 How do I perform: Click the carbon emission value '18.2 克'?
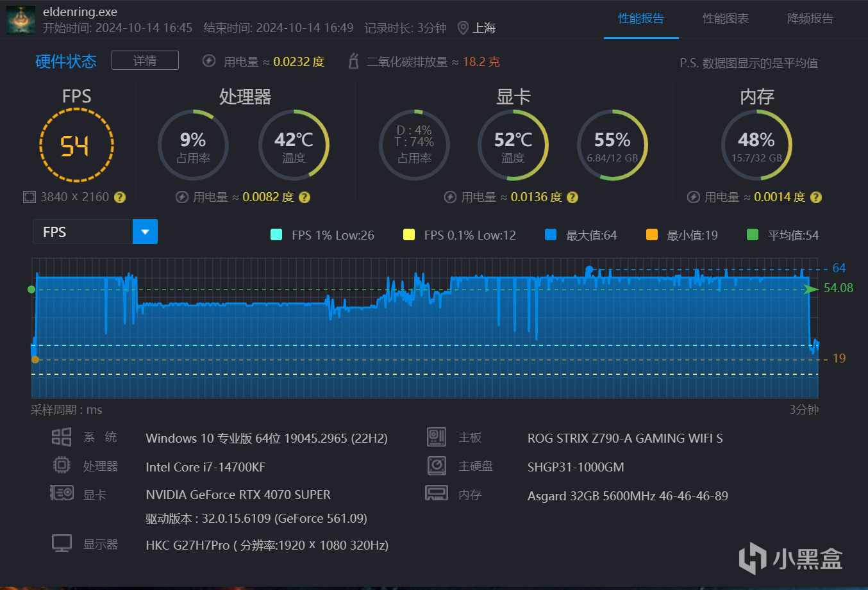(481, 61)
